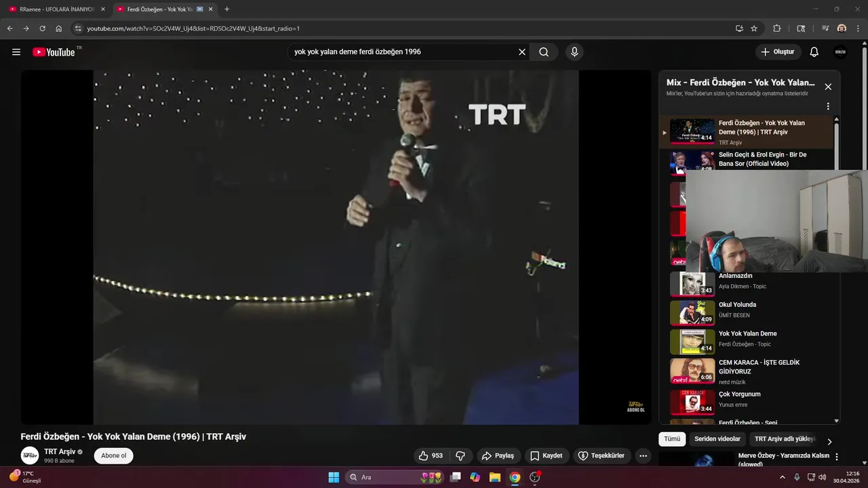
Task: Open File Explorer from taskbar
Action: [495, 477]
